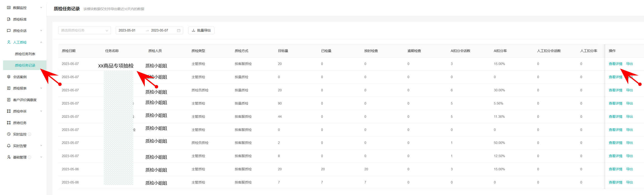Click 查看详情 in the 30.00% row

[615, 90]
